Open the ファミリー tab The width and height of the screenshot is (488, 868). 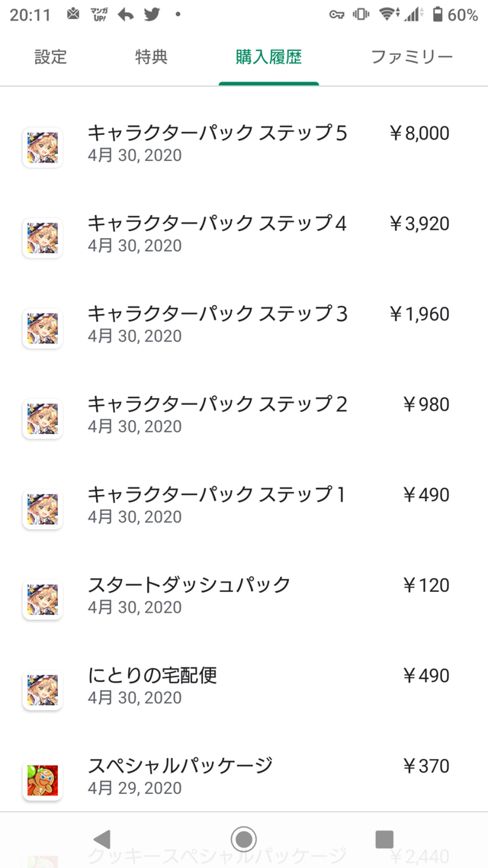tap(412, 57)
